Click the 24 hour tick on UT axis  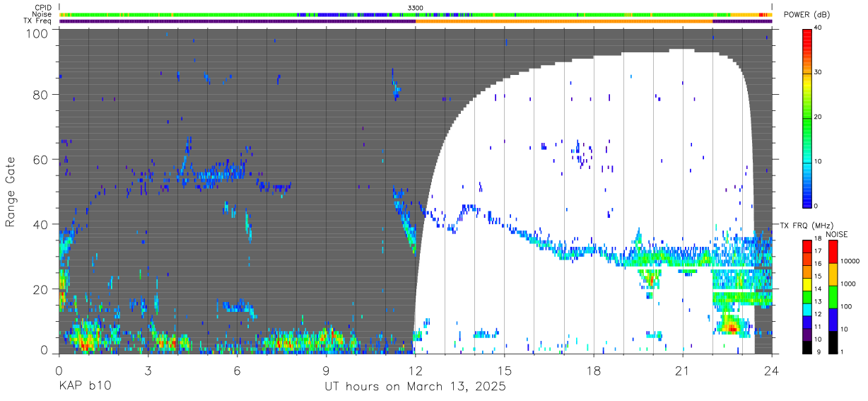772,370
